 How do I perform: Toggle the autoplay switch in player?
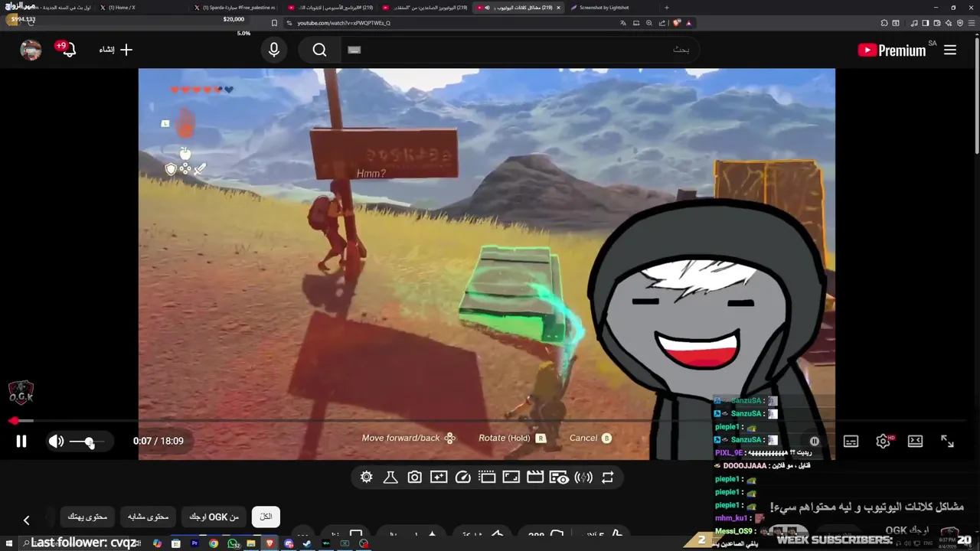click(813, 441)
